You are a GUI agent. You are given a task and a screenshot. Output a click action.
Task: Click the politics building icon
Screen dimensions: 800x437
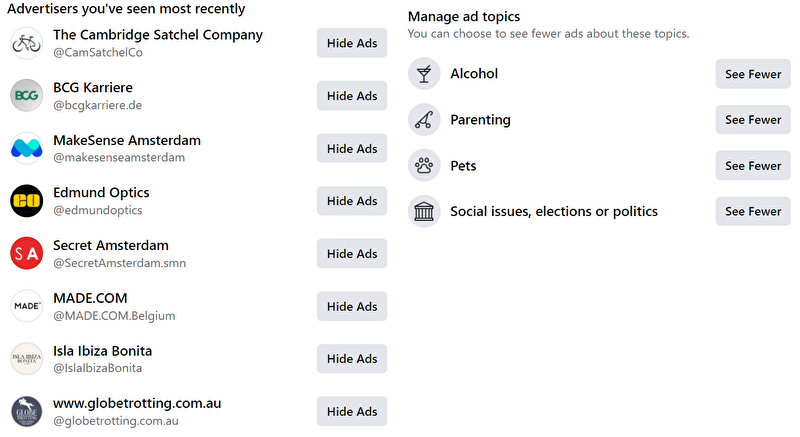click(424, 212)
